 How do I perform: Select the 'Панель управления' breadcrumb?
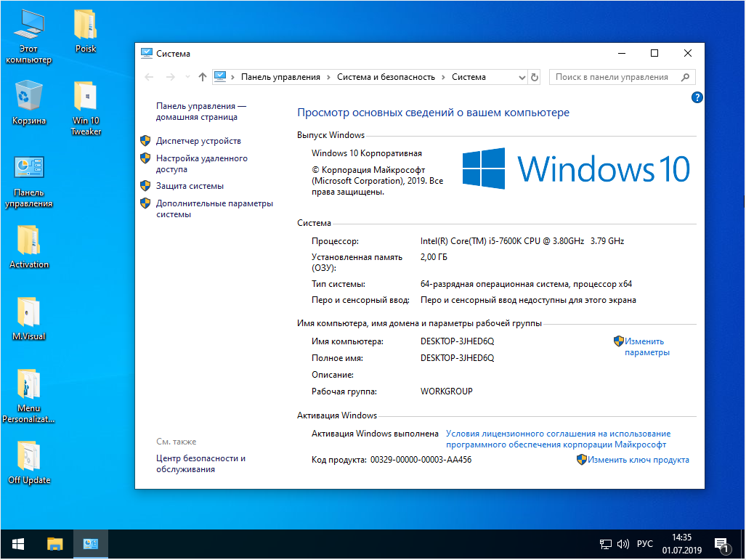[280, 77]
